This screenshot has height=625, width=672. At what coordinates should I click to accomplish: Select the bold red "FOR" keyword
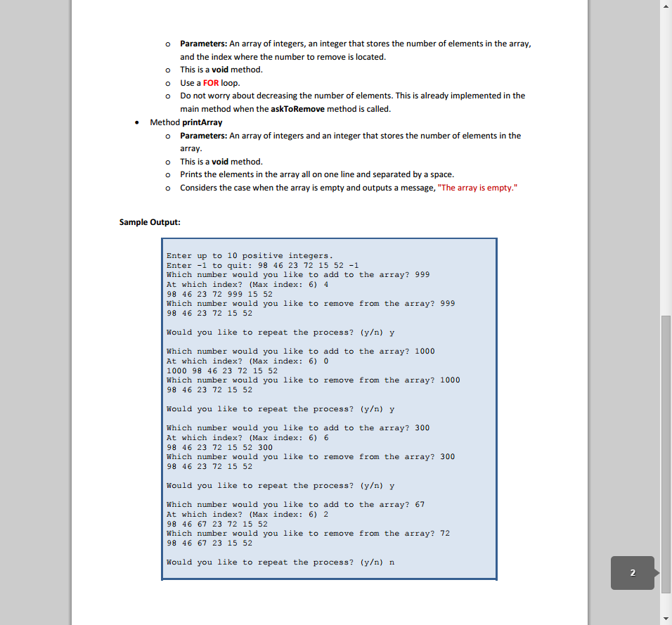210,82
